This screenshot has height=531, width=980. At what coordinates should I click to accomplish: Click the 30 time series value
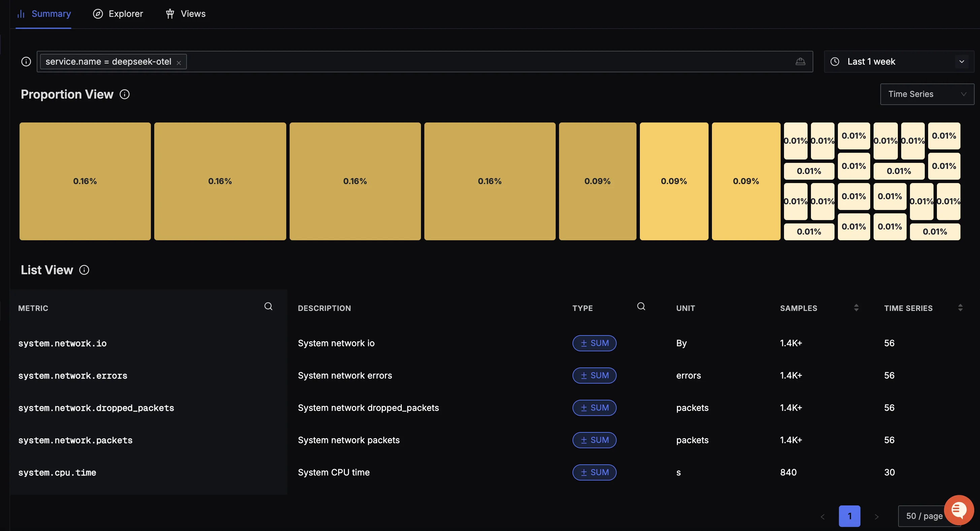[889, 472]
